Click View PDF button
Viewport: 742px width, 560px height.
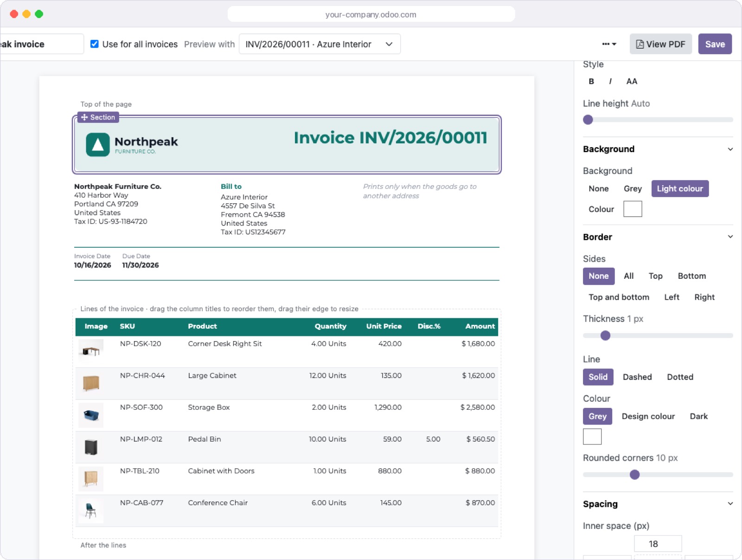(x=660, y=44)
